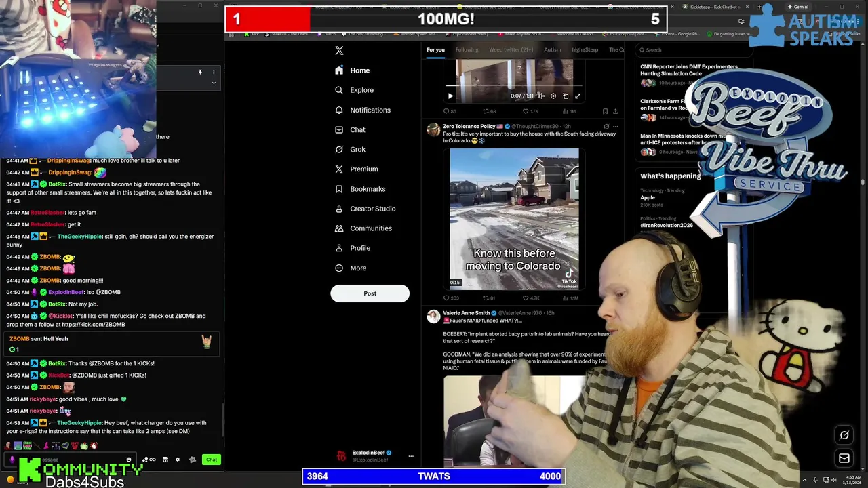
Task: Open CNN Reporter Joins DMT Experimenters news
Action: (688, 70)
